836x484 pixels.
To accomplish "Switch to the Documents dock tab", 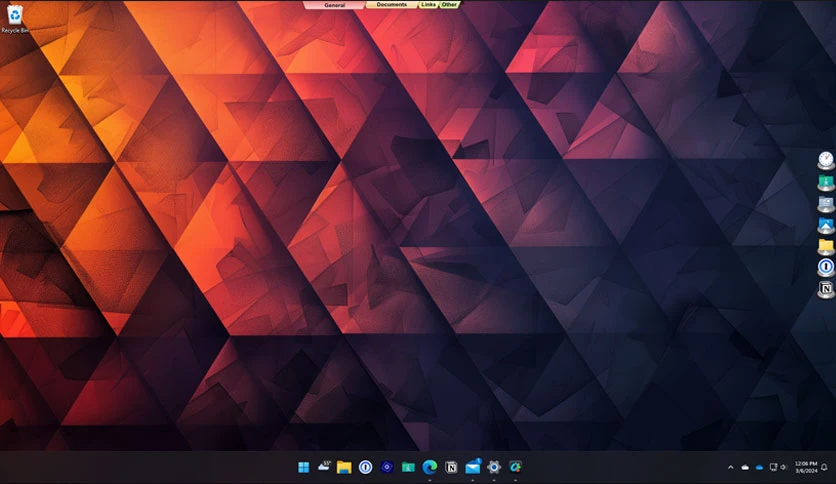I will (x=391, y=5).
